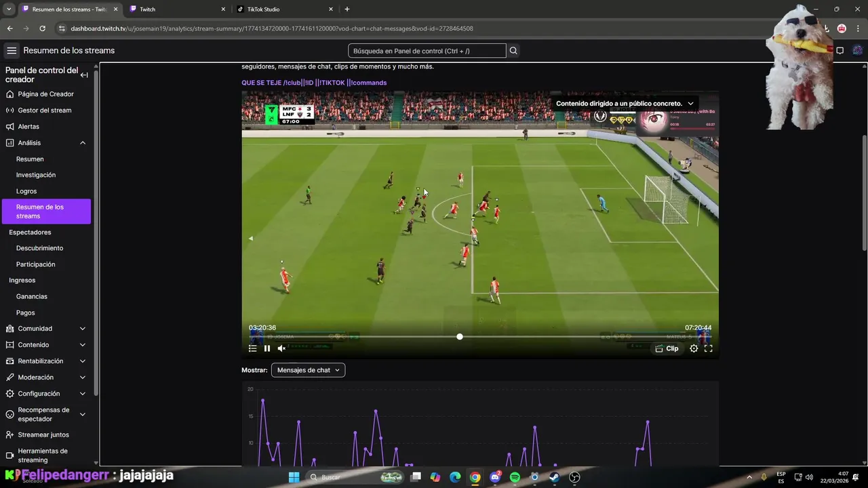This screenshot has height=488, width=868.
Task: Expand the Comunidad section
Action: point(83,329)
